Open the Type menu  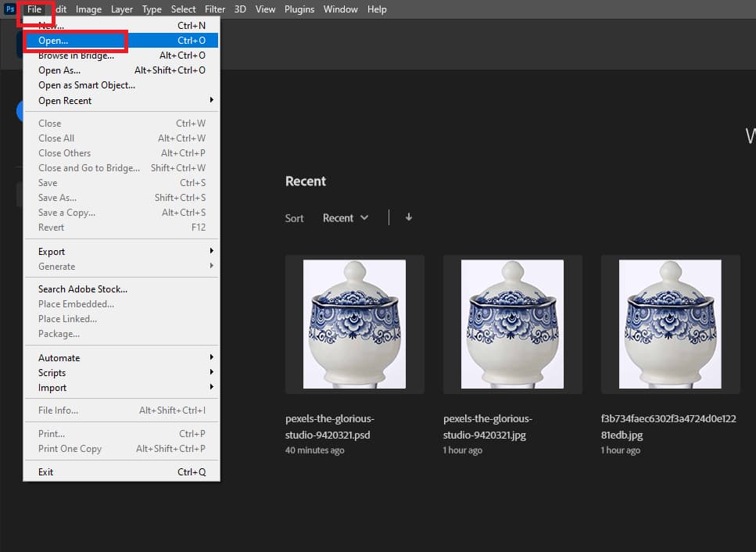[x=152, y=9]
